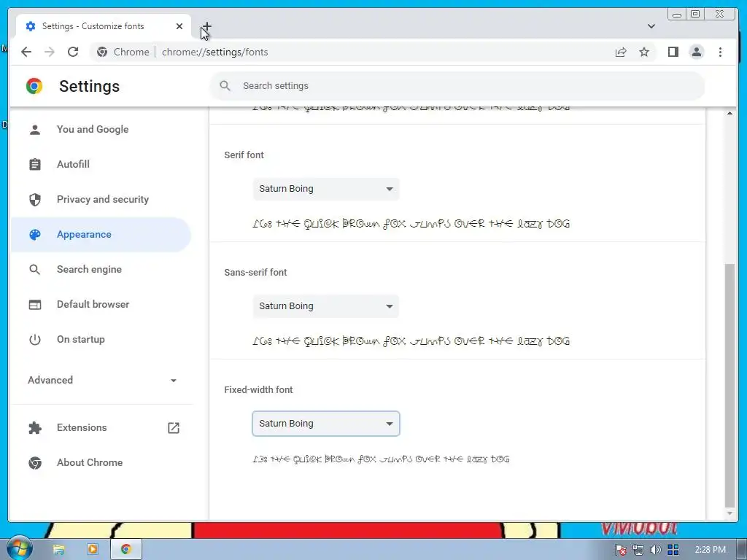Click the Fixed-width font heading text

click(x=258, y=389)
